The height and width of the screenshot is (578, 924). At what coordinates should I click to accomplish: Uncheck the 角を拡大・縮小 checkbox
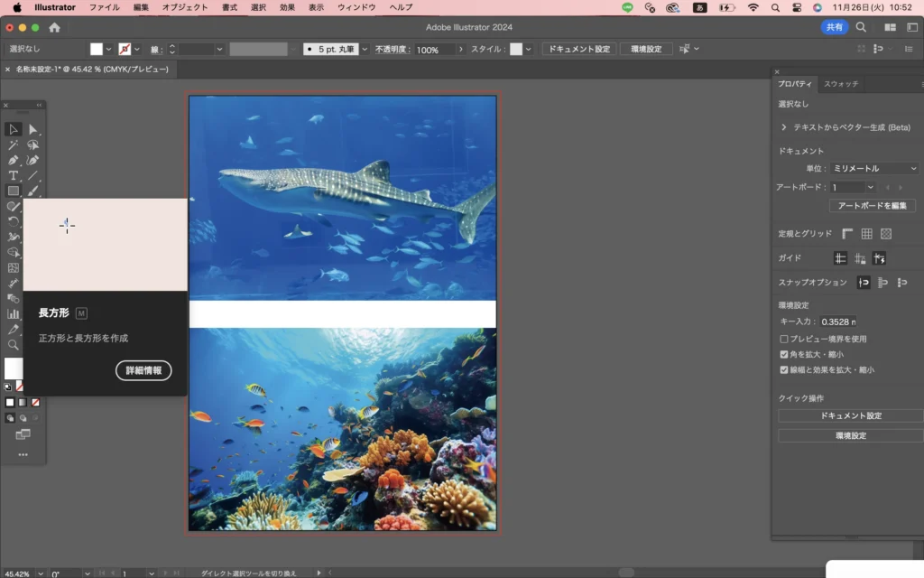point(783,354)
